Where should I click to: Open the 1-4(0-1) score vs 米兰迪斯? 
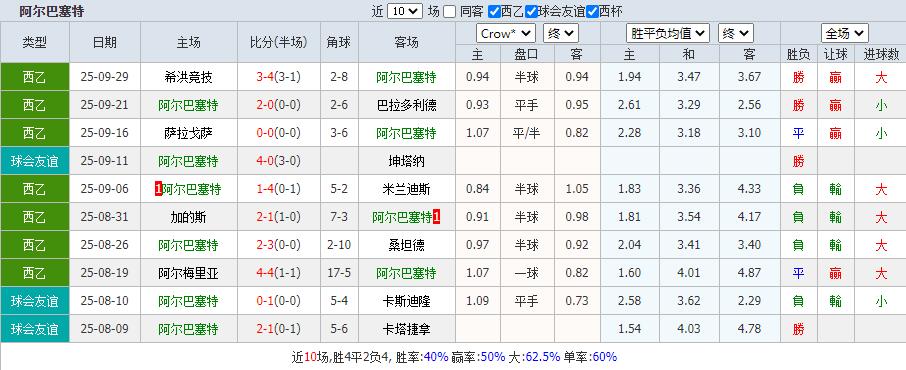coord(279,189)
